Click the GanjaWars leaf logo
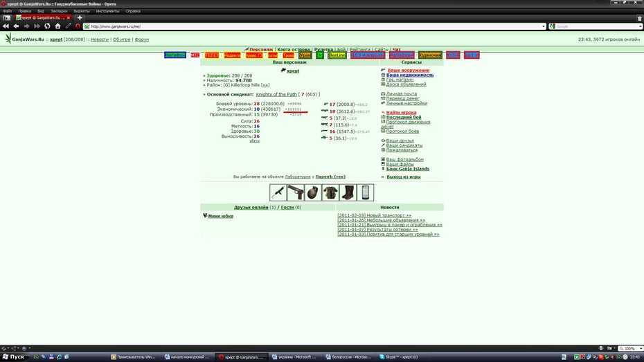The height and width of the screenshot is (362, 644). (x=8, y=39)
